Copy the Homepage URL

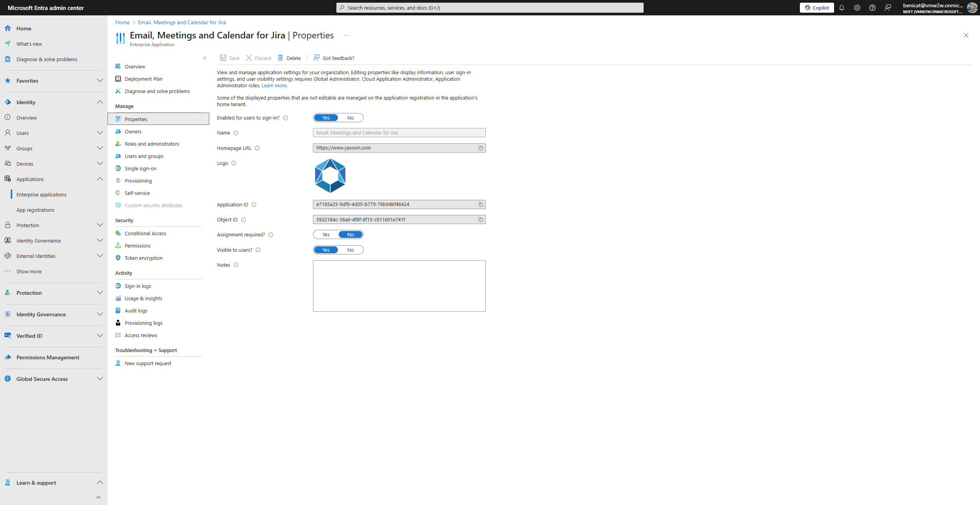click(x=480, y=148)
